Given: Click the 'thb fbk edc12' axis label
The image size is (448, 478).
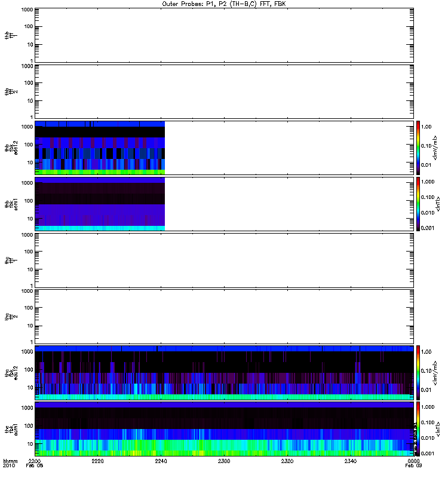Looking at the screenshot, I should [11, 148].
